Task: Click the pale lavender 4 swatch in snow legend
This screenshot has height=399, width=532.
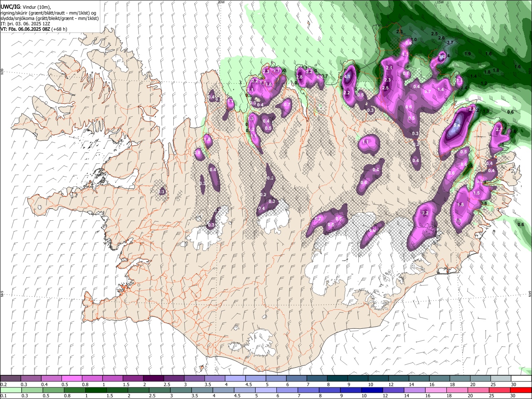Action: click(235, 379)
